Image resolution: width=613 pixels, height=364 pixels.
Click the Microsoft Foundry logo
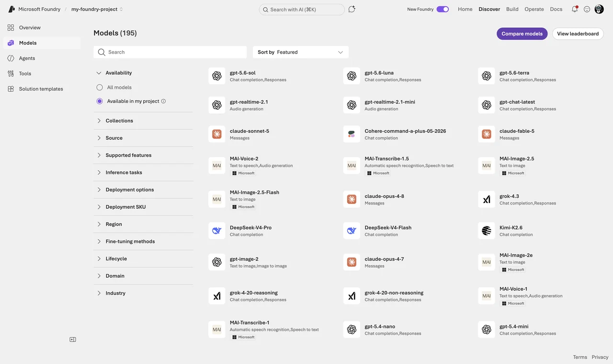11,9
